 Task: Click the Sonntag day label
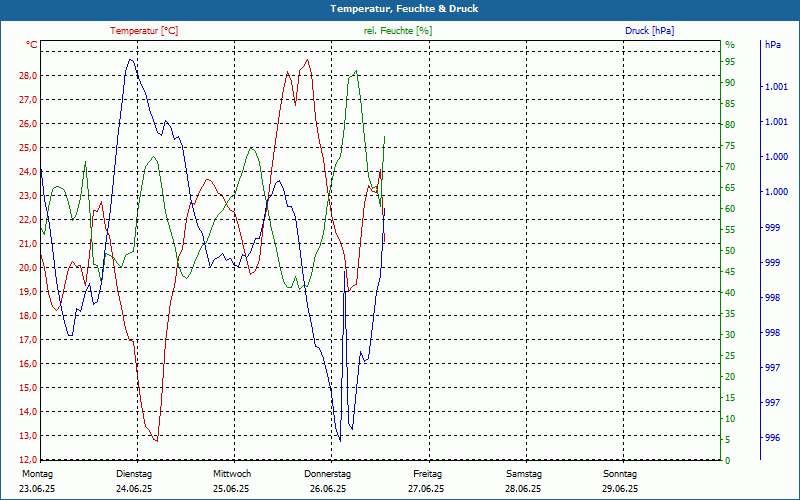coord(620,474)
